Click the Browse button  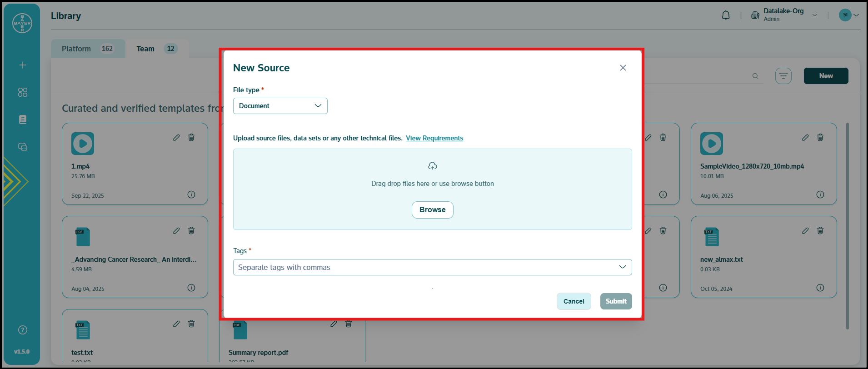[x=432, y=210]
